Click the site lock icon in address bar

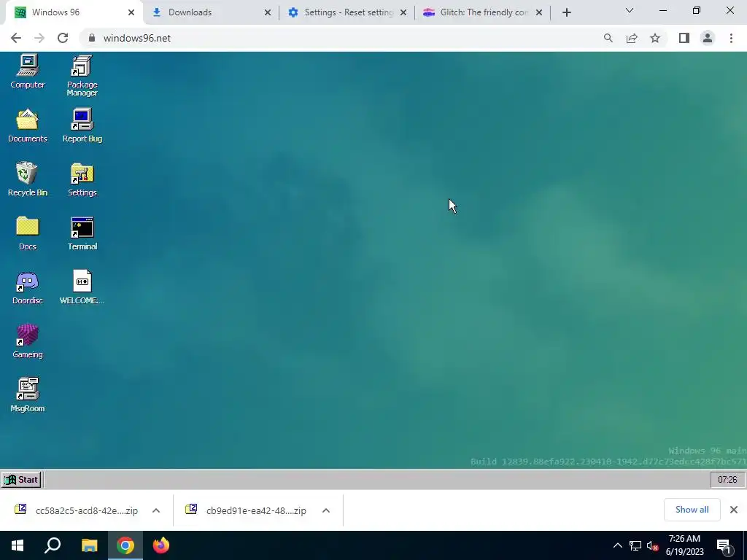click(x=92, y=38)
